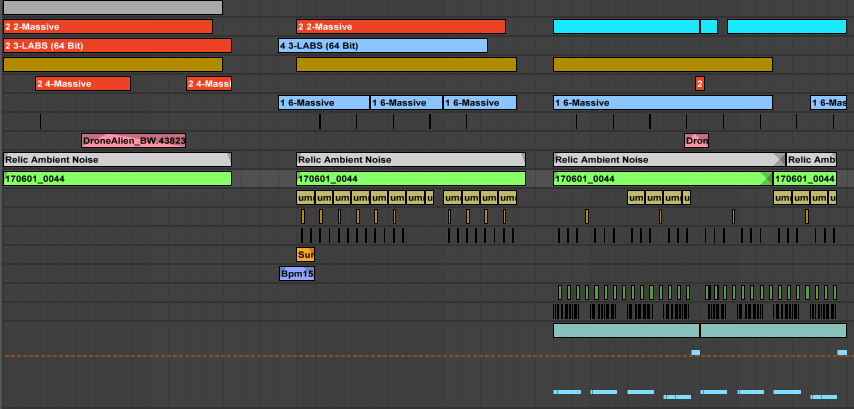Click the orange Sur clip
The image size is (854, 409).
[x=305, y=254]
